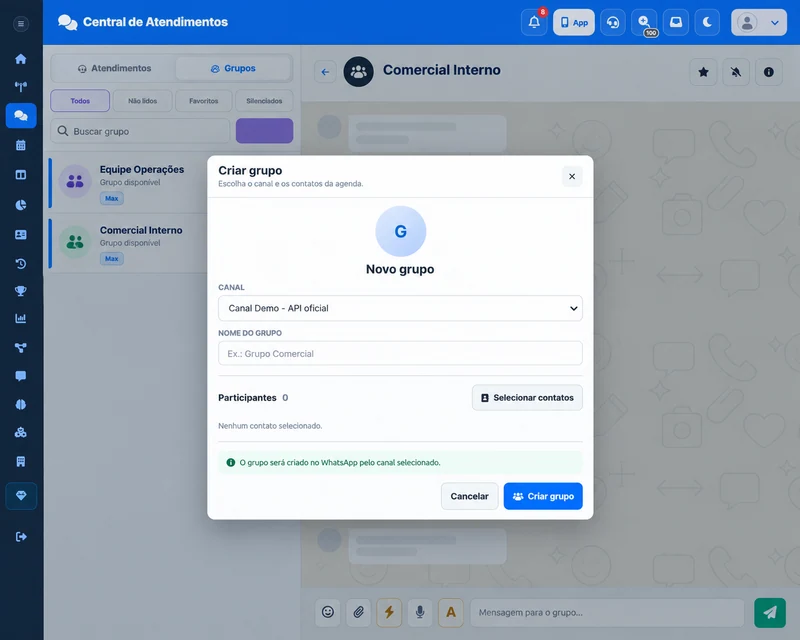Viewport: 800px width, 640px height.
Task: Click the App button in header
Action: pyautogui.click(x=574, y=22)
